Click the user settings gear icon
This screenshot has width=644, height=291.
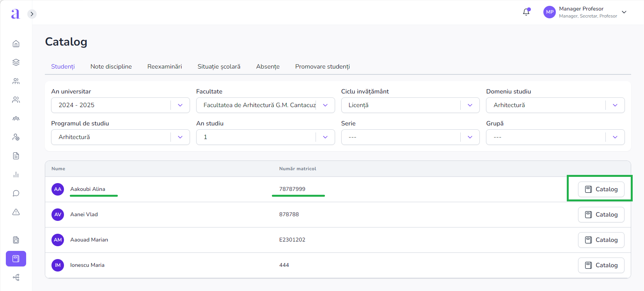click(x=16, y=137)
